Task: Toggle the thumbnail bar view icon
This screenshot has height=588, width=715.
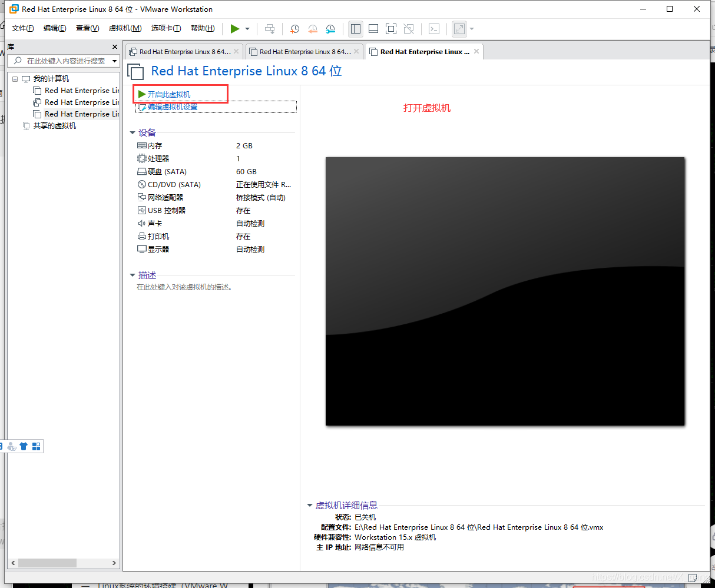Action: pyautogui.click(x=373, y=28)
